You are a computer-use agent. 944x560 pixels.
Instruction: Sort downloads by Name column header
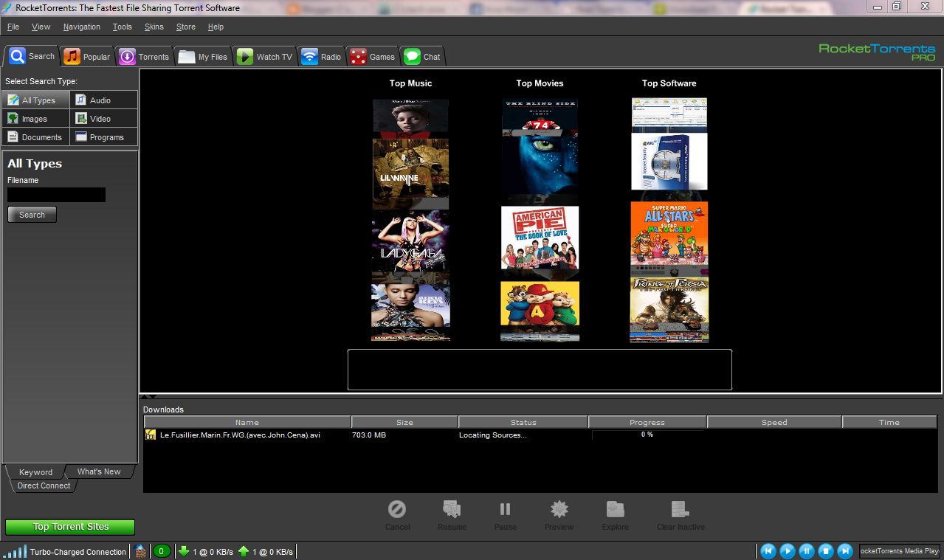tap(247, 422)
